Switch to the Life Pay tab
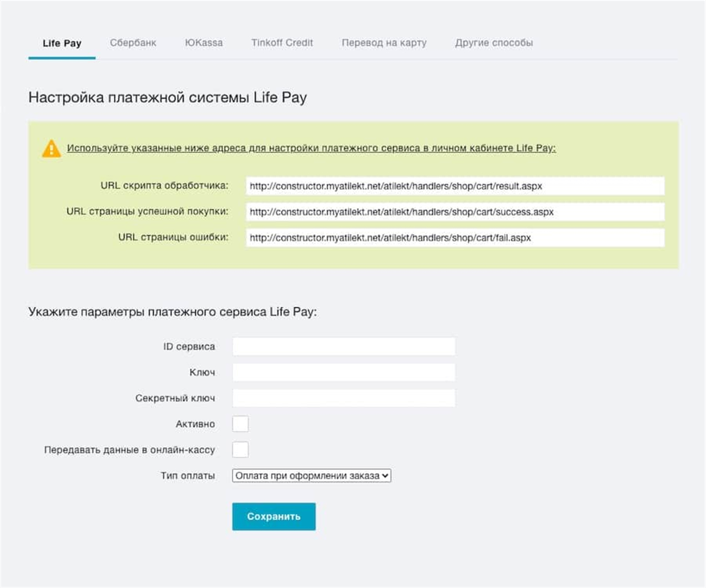 tap(62, 43)
